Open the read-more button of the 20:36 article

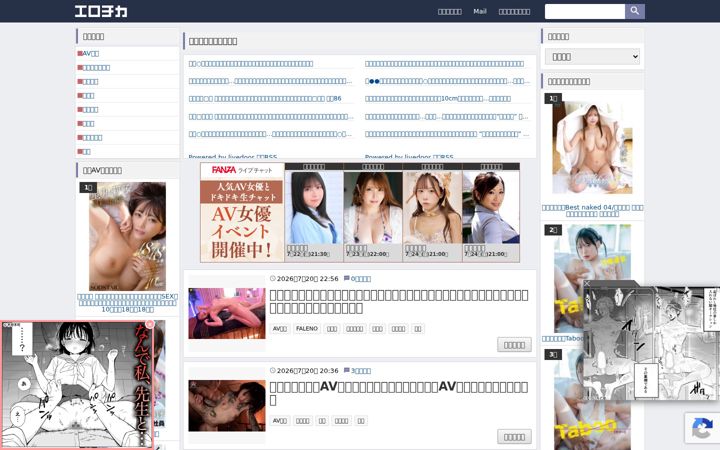click(514, 437)
